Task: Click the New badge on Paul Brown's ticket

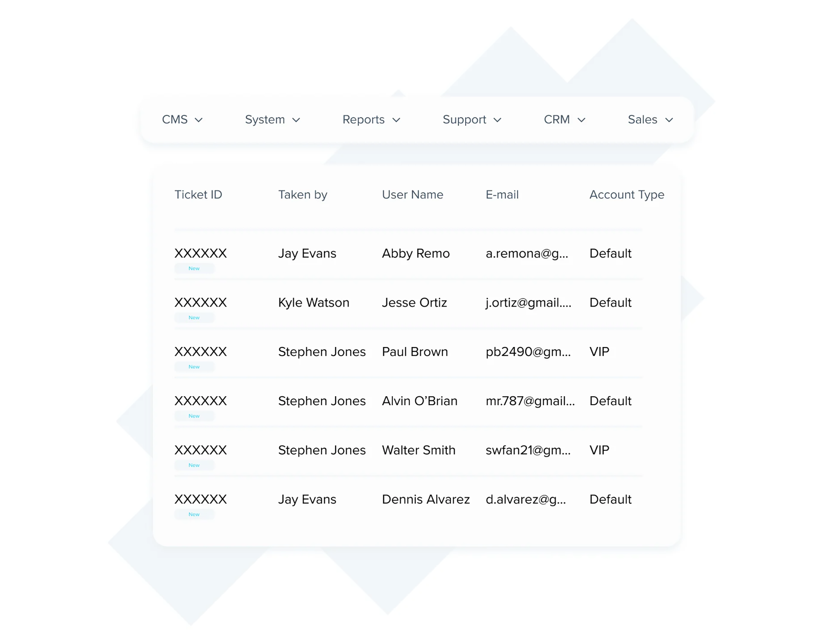Action: pyautogui.click(x=194, y=367)
